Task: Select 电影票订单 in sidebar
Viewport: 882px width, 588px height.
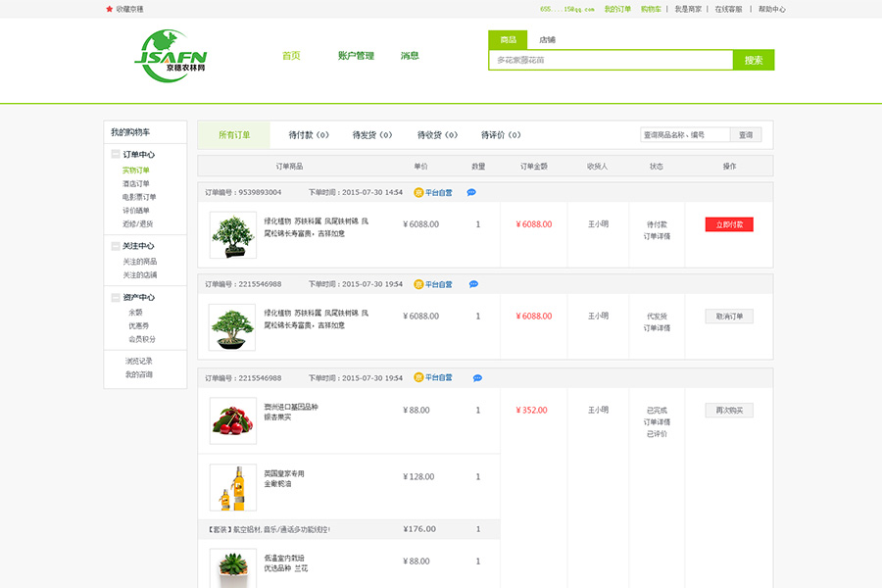Action: click(139, 197)
